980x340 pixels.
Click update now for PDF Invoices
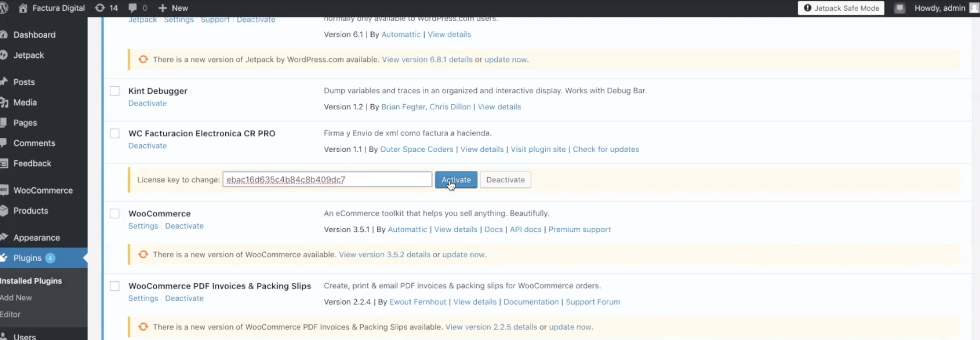point(570,327)
